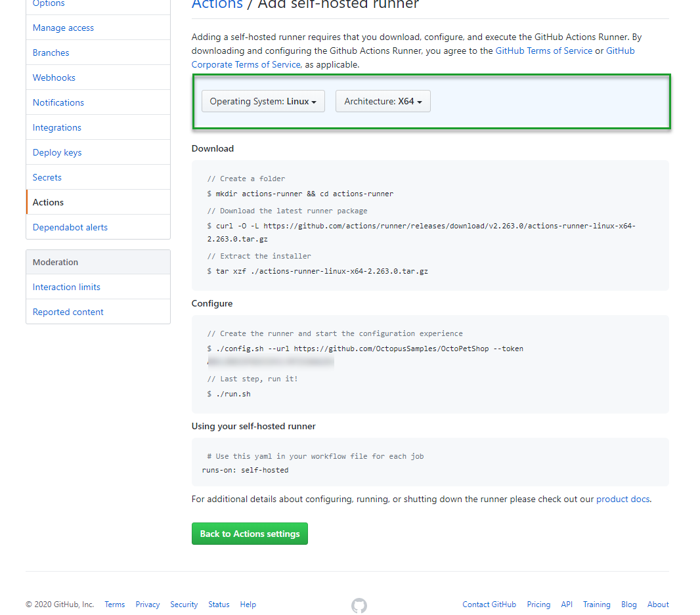The height and width of the screenshot is (615, 700).
Task: Click Back to Actions settings button
Action: pyautogui.click(x=250, y=534)
